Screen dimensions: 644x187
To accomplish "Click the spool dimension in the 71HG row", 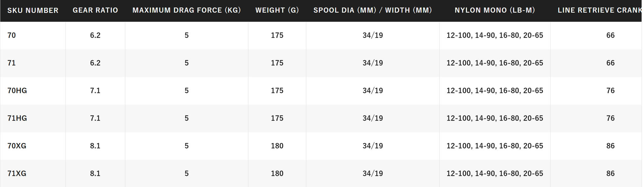I will click(x=373, y=118).
